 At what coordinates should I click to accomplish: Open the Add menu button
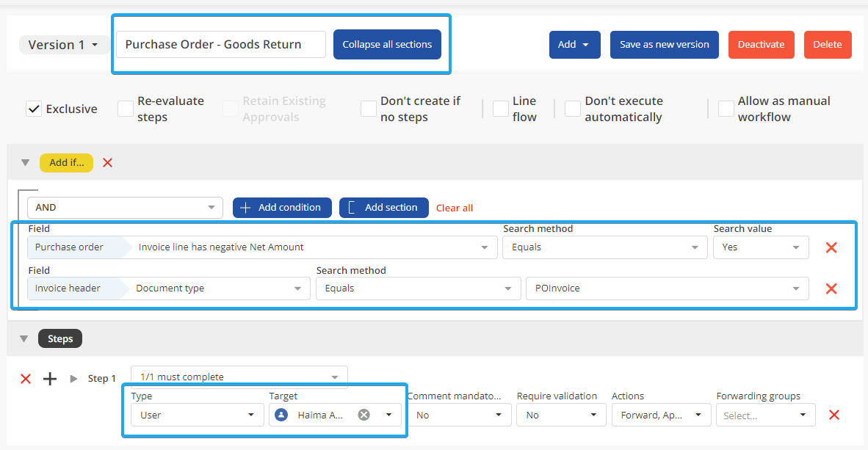(574, 45)
